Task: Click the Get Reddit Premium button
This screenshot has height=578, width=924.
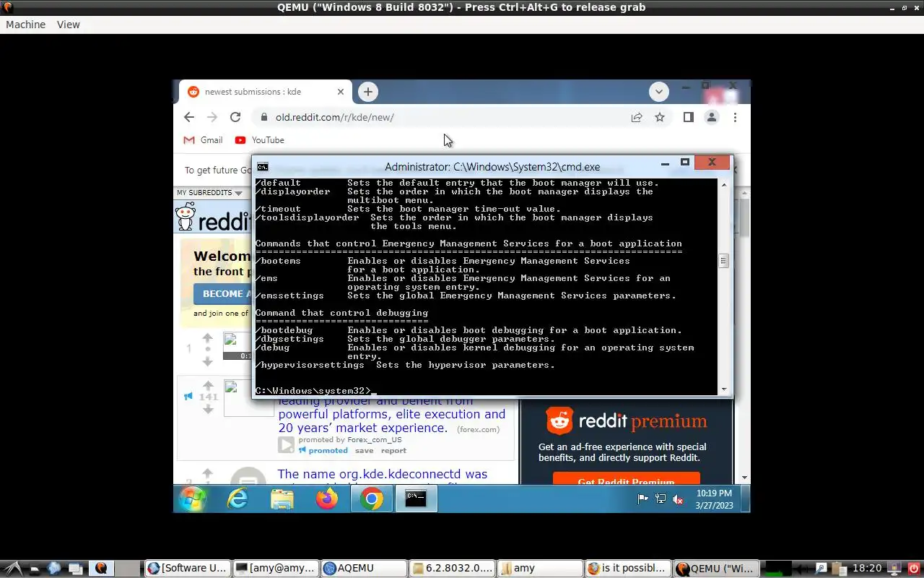Action: click(626, 479)
